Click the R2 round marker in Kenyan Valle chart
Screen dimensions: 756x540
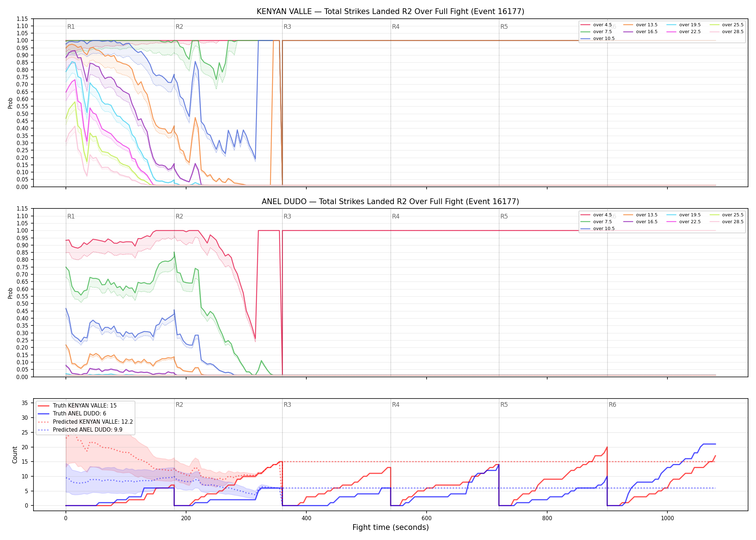pyautogui.click(x=179, y=27)
